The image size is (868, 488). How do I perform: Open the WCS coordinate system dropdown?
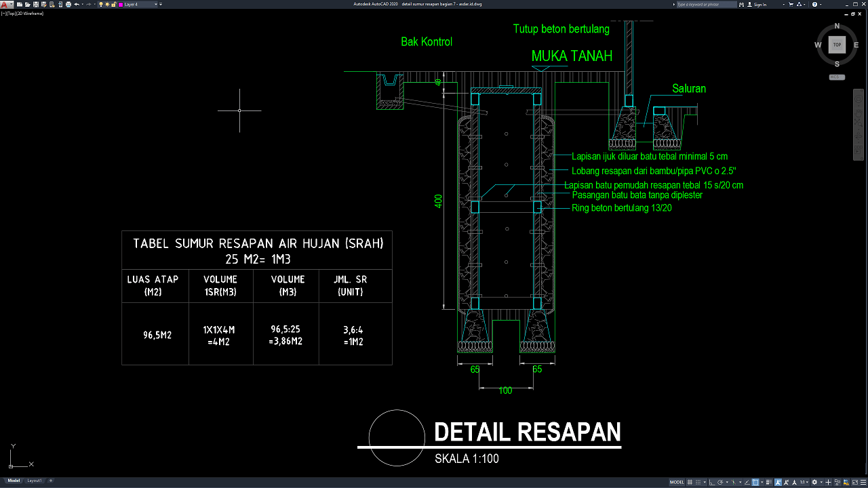coord(837,77)
